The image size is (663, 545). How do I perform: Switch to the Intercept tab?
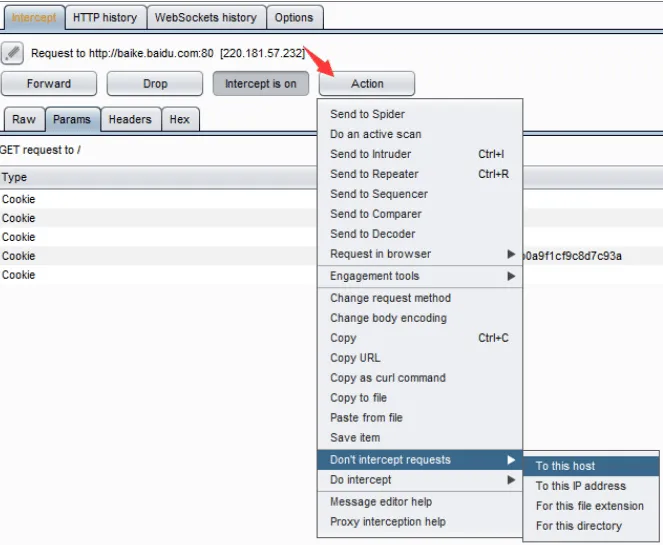pyautogui.click(x=34, y=18)
